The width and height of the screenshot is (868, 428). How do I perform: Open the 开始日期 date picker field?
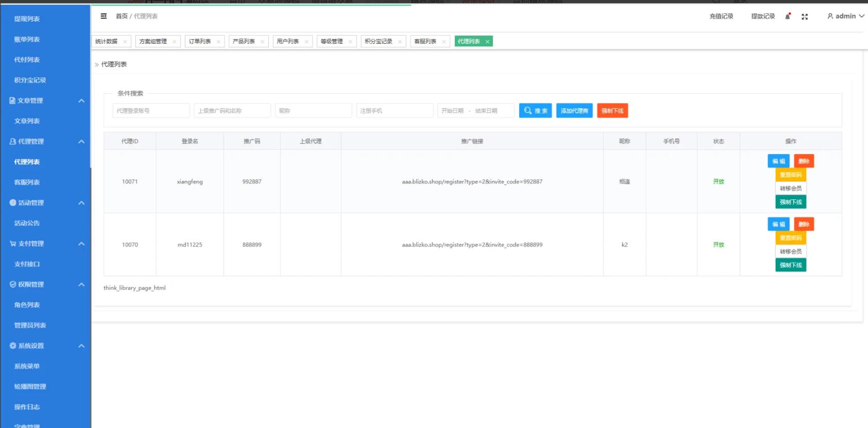point(453,111)
